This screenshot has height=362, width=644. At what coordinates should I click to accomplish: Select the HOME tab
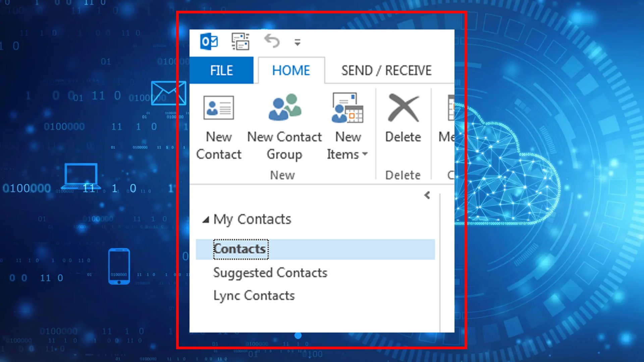290,70
